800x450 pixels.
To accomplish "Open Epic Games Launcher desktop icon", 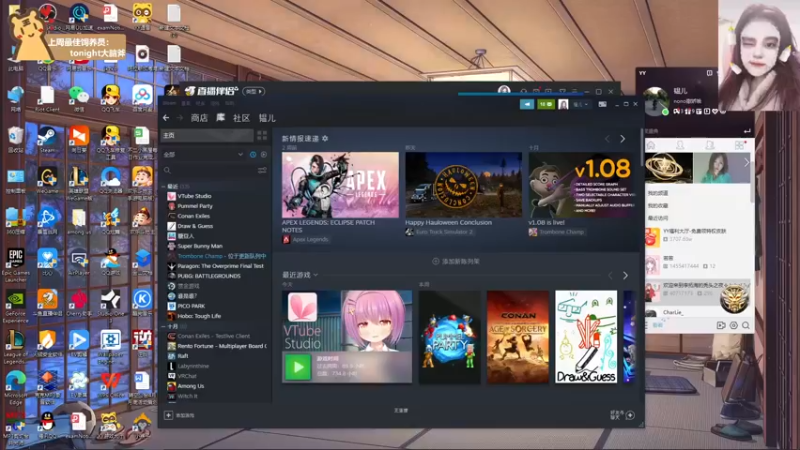I will click(x=16, y=265).
